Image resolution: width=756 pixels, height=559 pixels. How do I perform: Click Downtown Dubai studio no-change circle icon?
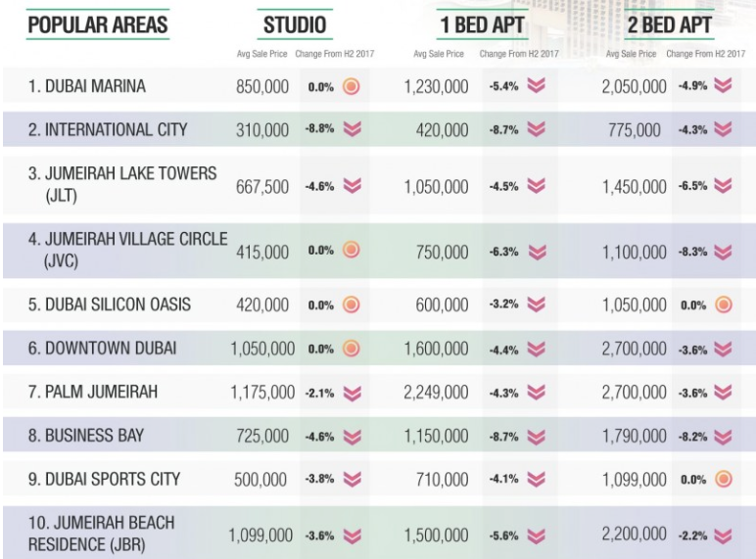click(351, 348)
